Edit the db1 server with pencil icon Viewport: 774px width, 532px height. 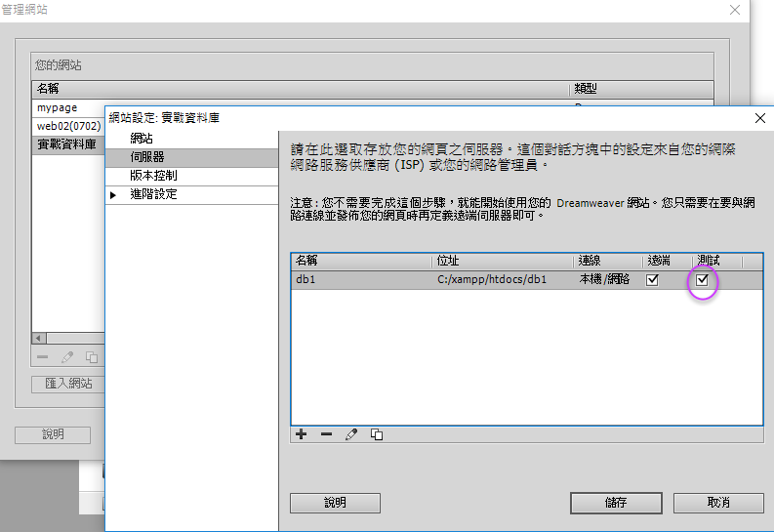(x=351, y=434)
